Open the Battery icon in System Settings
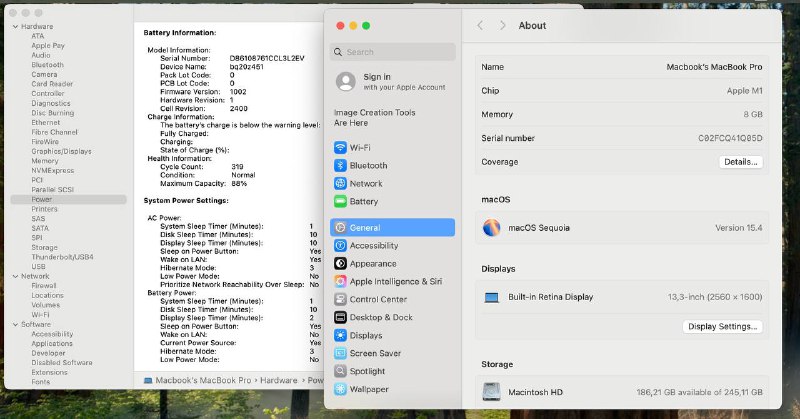Screen dimensions: 800x419 pos(340,201)
